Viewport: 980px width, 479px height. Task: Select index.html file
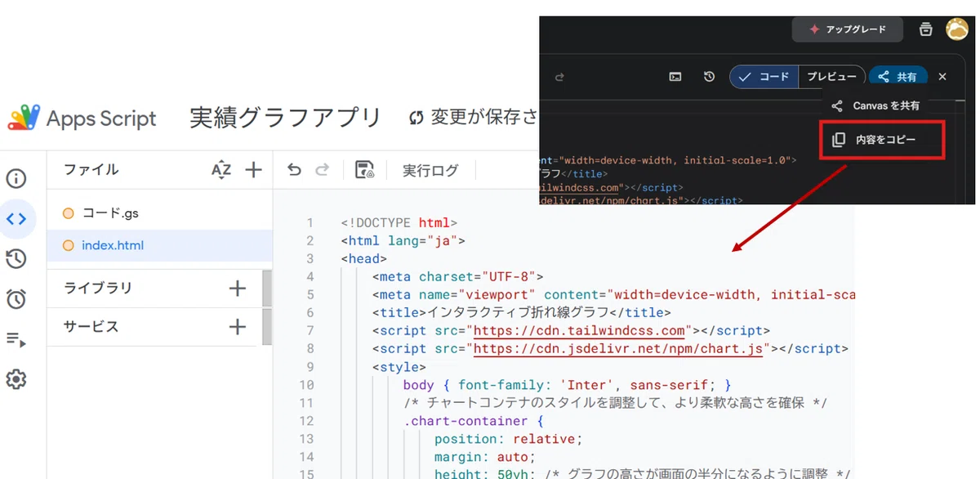[x=160, y=245]
